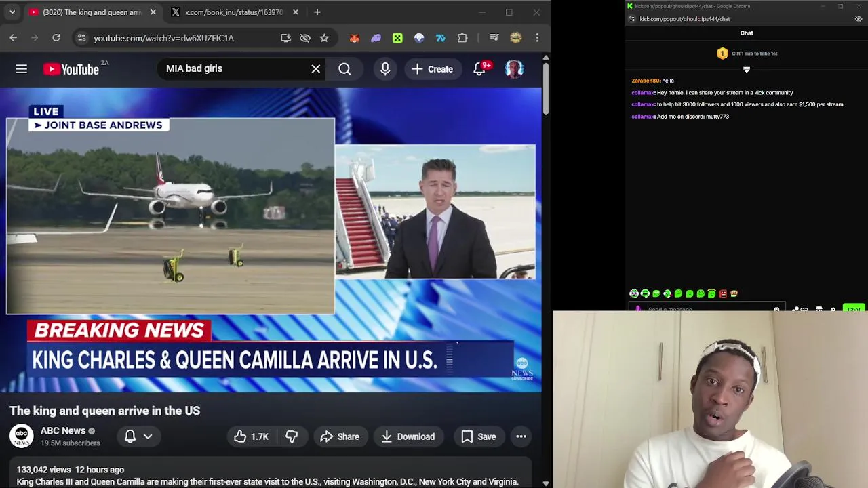Click the video title text
Image resolution: width=868 pixels, height=488 pixels.
pyautogui.click(x=105, y=411)
